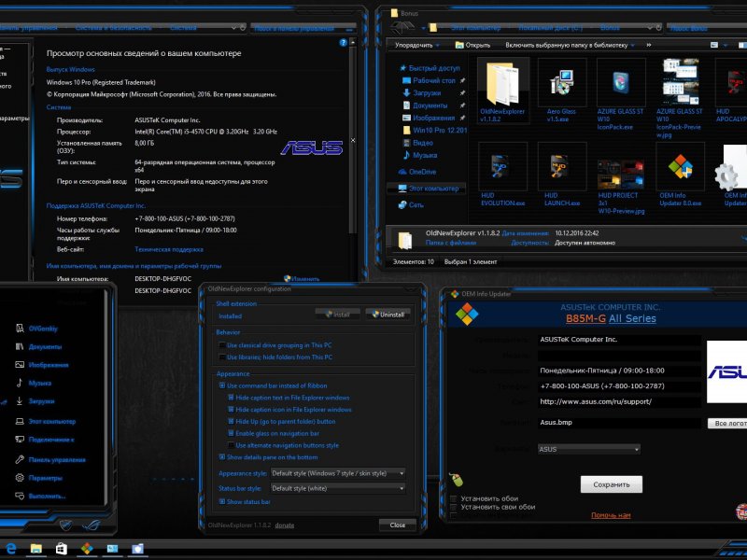Click the Asus.bmp logo field
The height and width of the screenshot is (560, 747).
pyautogui.click(x=619, y=423)
